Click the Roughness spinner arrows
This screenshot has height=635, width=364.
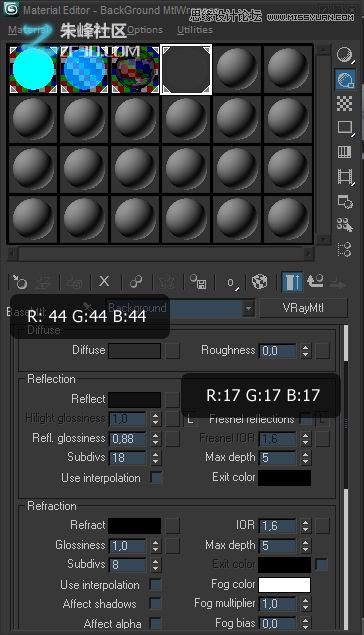(306, 351)
